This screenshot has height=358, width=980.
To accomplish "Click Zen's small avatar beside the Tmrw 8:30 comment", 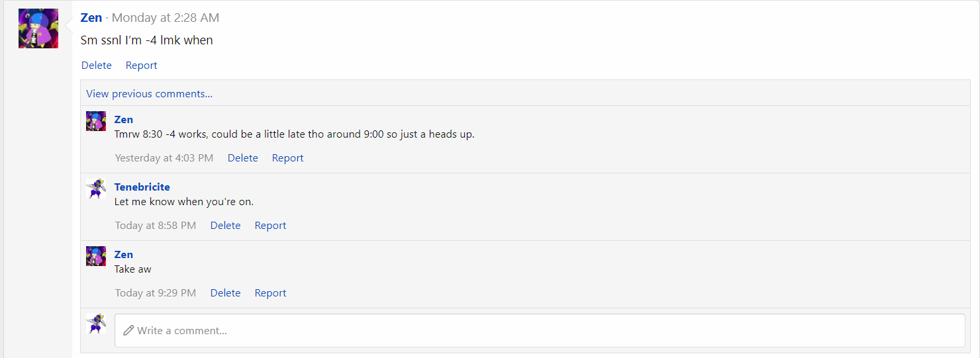I will point(96,121).
